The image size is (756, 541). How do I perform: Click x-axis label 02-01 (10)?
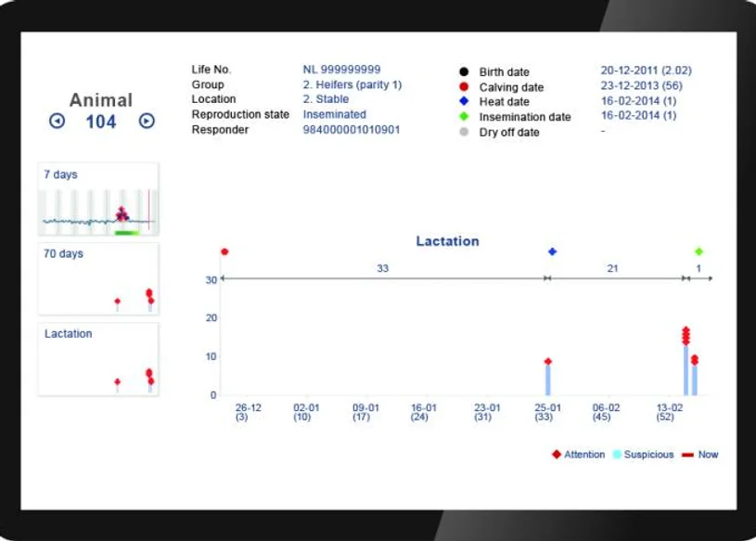click(306, 412)
